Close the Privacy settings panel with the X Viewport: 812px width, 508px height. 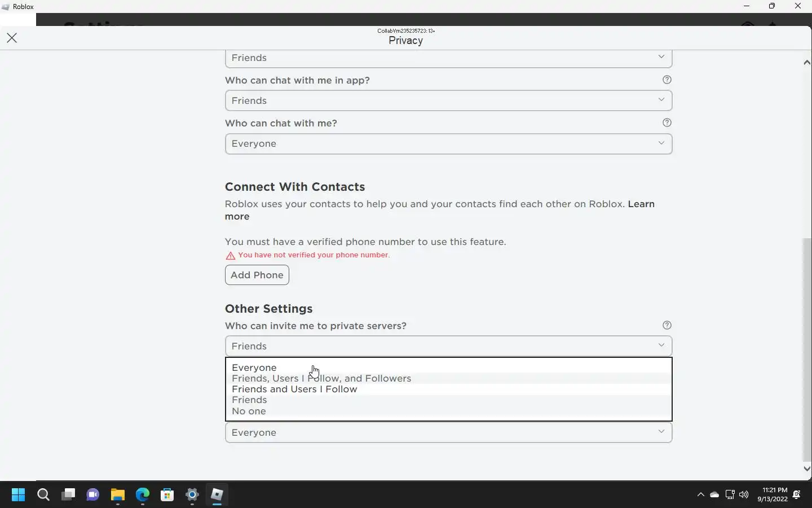click(x=12, y=38)
